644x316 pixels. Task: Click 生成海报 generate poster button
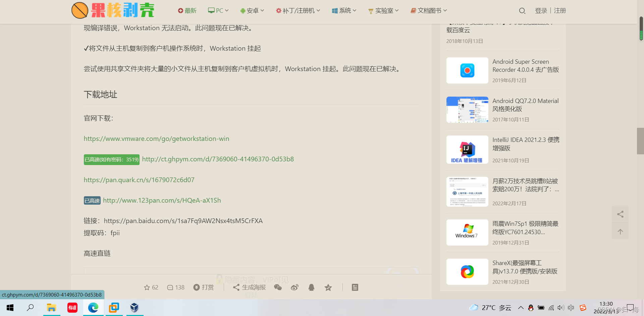point(249,287)
